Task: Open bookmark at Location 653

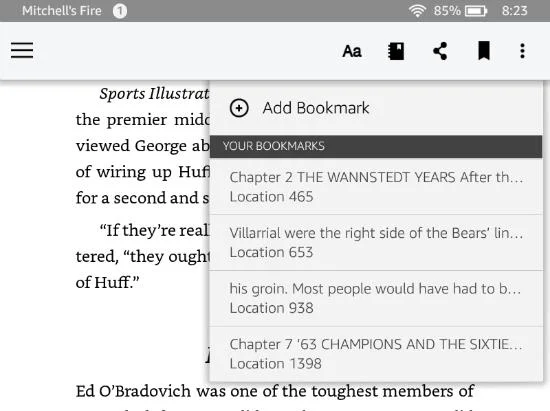Action: 376,242
